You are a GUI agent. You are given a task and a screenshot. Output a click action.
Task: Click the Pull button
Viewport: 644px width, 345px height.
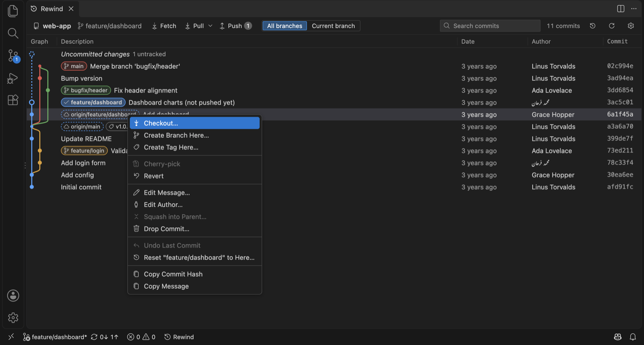pyautogui.click(x=194, y=26)
